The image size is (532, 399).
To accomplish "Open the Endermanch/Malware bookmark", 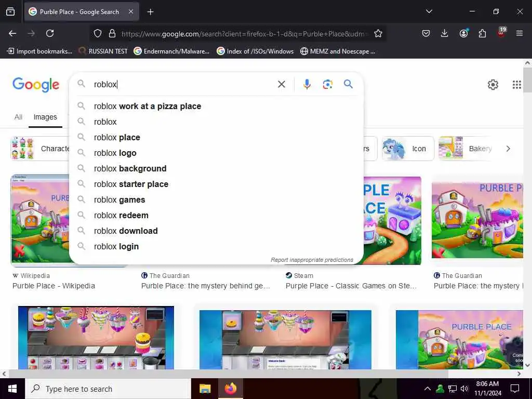I will [171, 51].
